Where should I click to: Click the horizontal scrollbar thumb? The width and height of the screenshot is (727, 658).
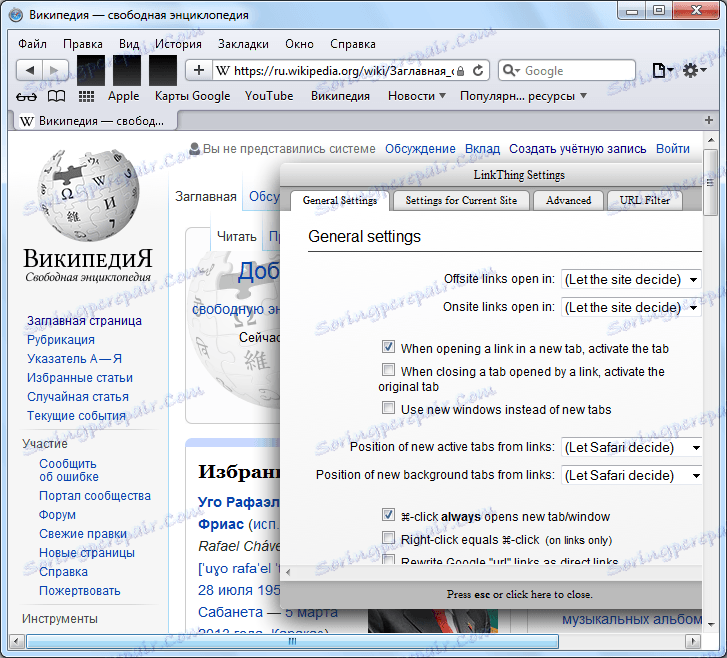[x=292, y=642]
